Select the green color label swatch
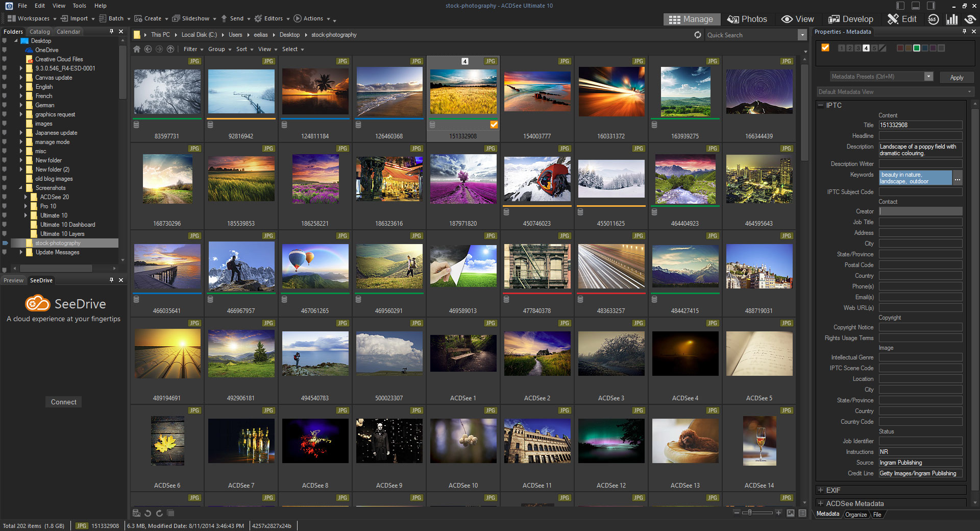The width and height of the screenshot is (980, 531). click(x=917, y=48)
